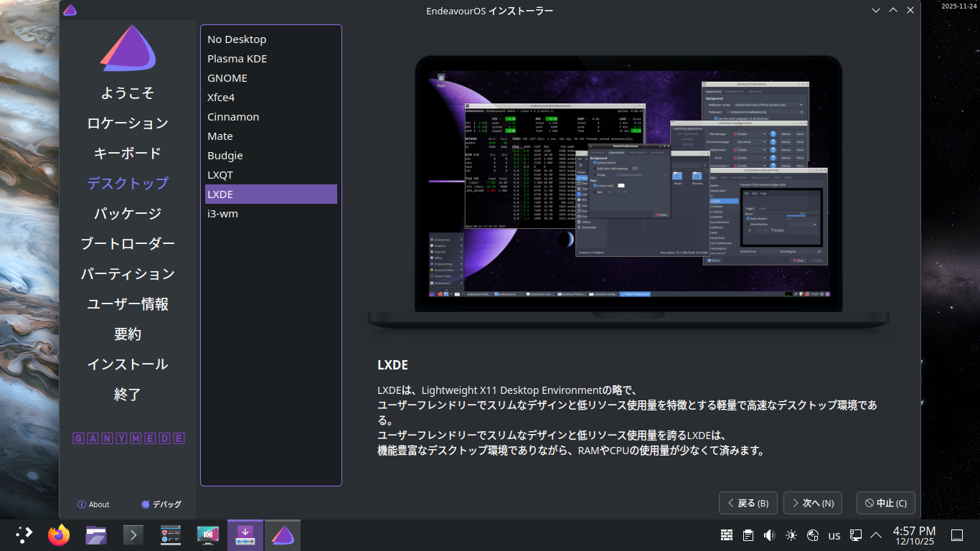Launch the Dolphin file manager icon
The image size is (980, 551).
tap(96, 535)
